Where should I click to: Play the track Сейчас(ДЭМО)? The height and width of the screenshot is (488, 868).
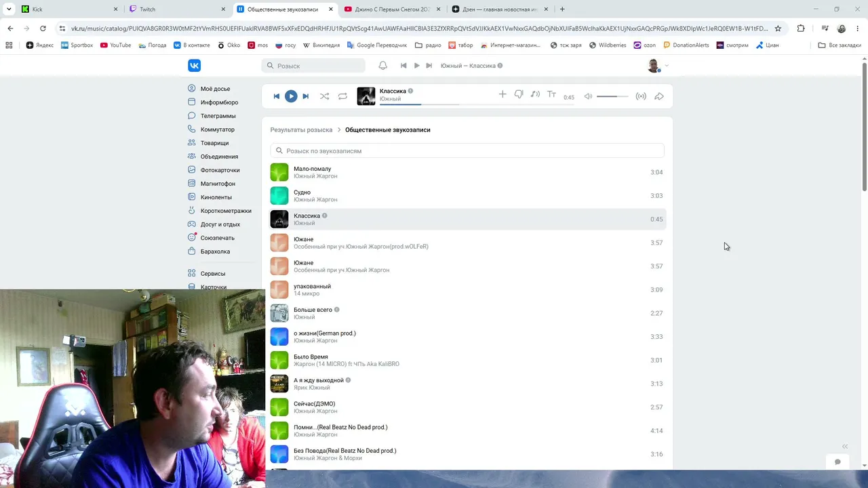[x=467, y=407]
